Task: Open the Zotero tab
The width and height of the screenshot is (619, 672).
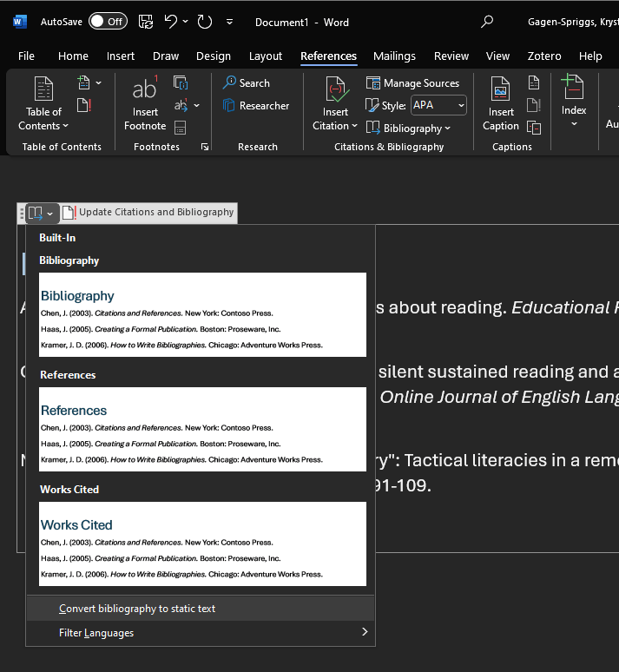Action: (543, 56)
